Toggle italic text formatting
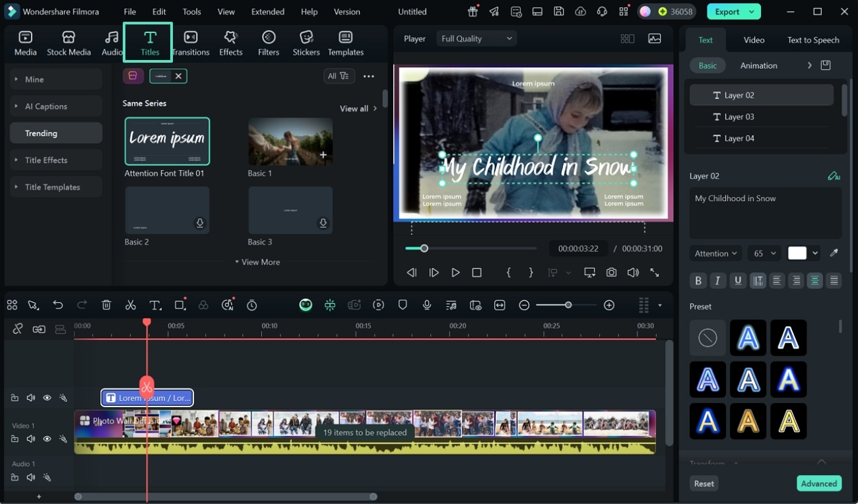Image resolution: width=858 pixels, height=504 pixels. (718, 280)
